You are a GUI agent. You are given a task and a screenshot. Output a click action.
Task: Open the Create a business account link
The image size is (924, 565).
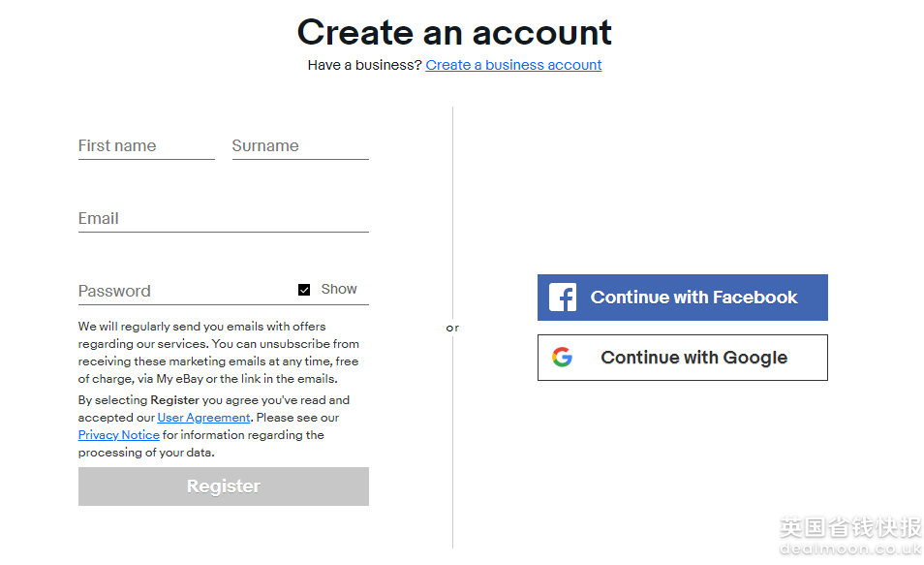(x=513, y=65)
